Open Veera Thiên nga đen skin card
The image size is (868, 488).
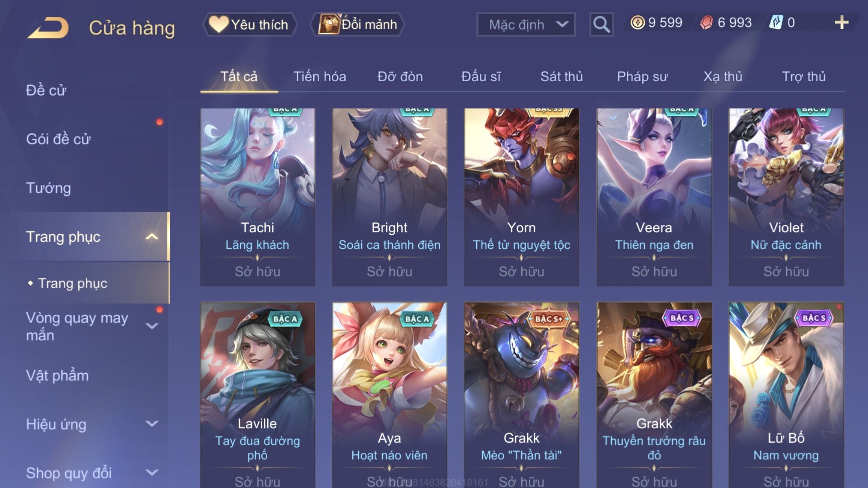tap(654, 197)
